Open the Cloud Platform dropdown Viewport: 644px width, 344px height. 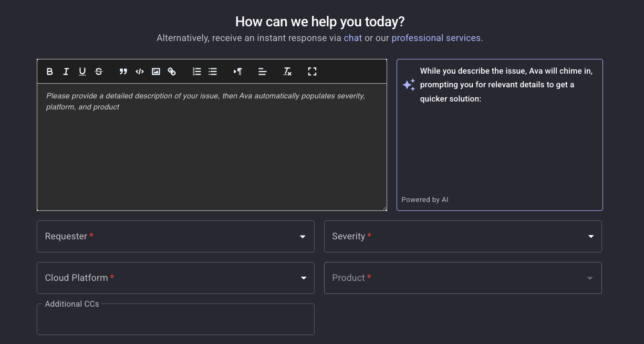coord(175,278)
